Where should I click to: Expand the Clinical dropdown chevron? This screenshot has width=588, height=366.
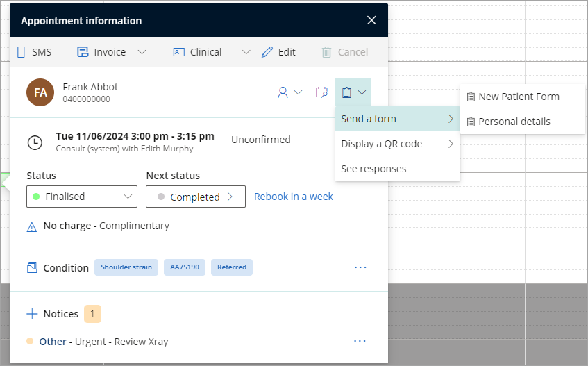pyautogui.click(x=246, y=52)
